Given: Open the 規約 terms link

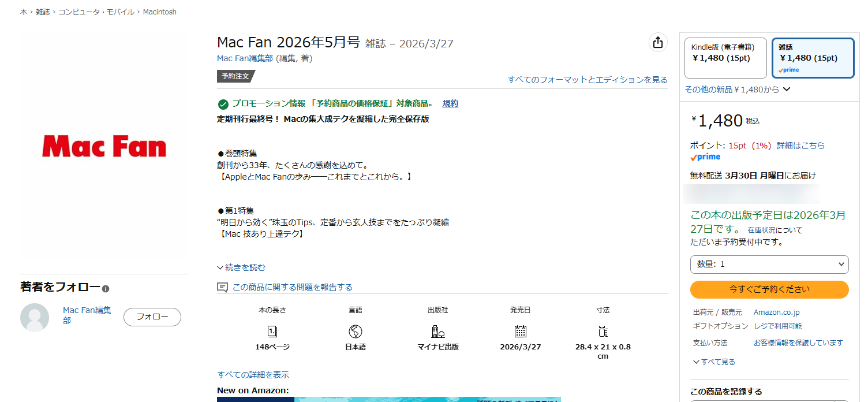Looking at the screenshot, I should 450,103.
